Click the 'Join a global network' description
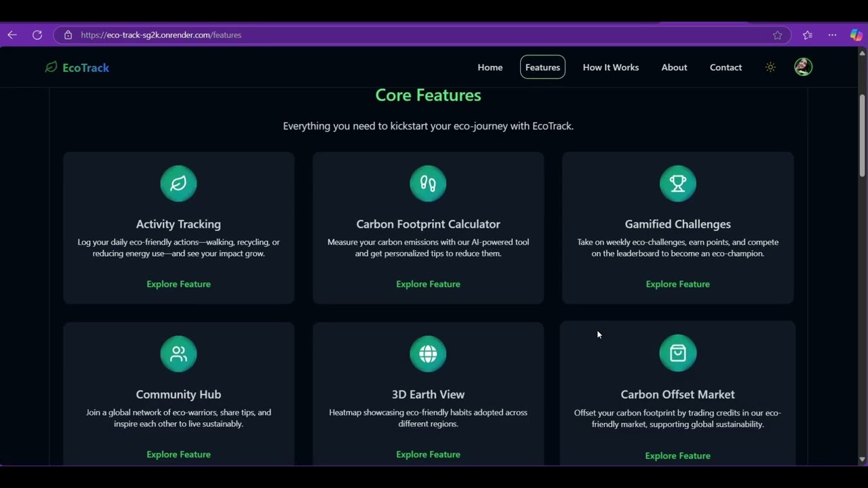Image resolution: width=868 pixels, height=488 pixels. point(178,418)
